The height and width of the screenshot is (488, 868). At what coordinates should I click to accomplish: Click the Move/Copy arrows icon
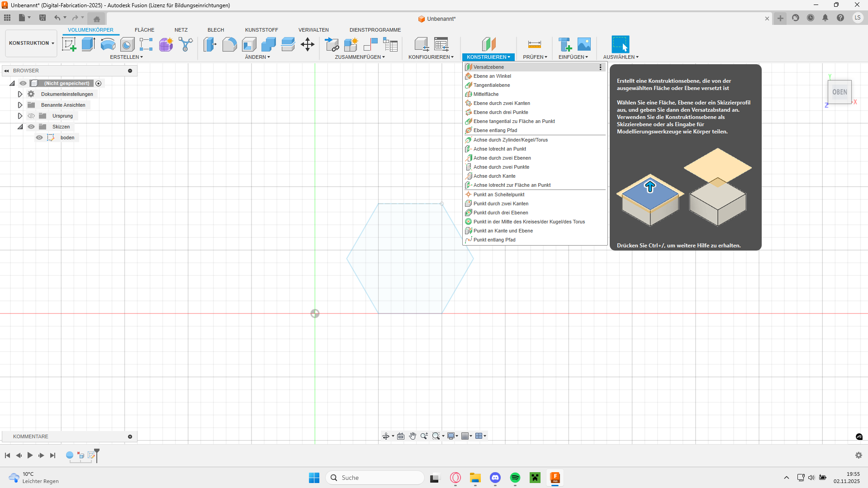[x=307, y=44]
